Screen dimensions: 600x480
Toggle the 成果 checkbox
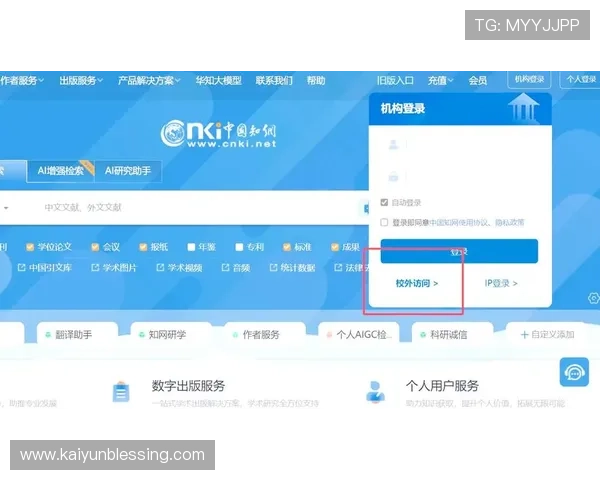(x=335, y=247)
